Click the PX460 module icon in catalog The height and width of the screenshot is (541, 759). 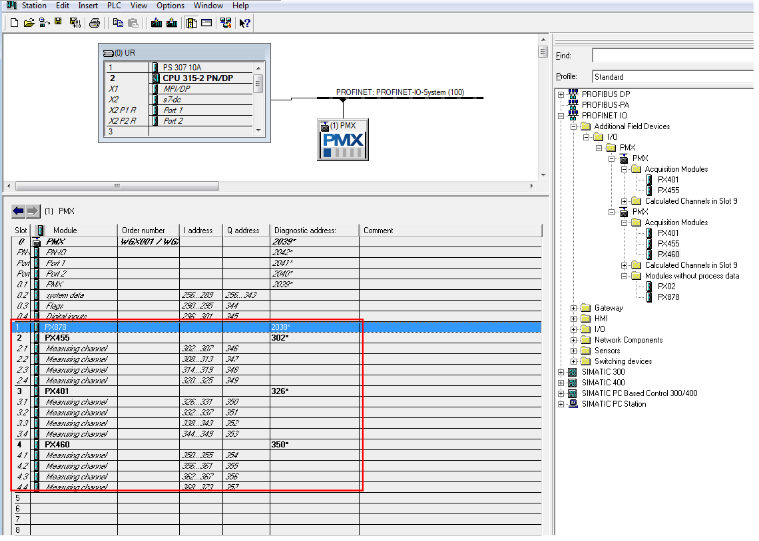pyautogui.click(x=649, y=254)
